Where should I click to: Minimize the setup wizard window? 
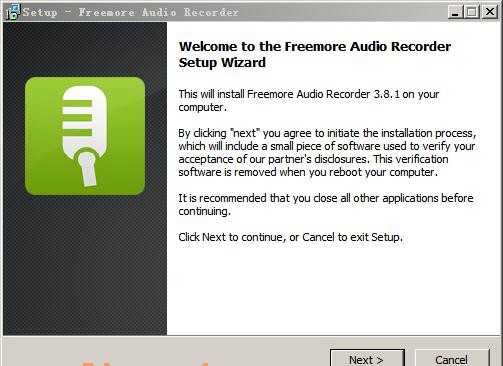[x=455, y=13]
